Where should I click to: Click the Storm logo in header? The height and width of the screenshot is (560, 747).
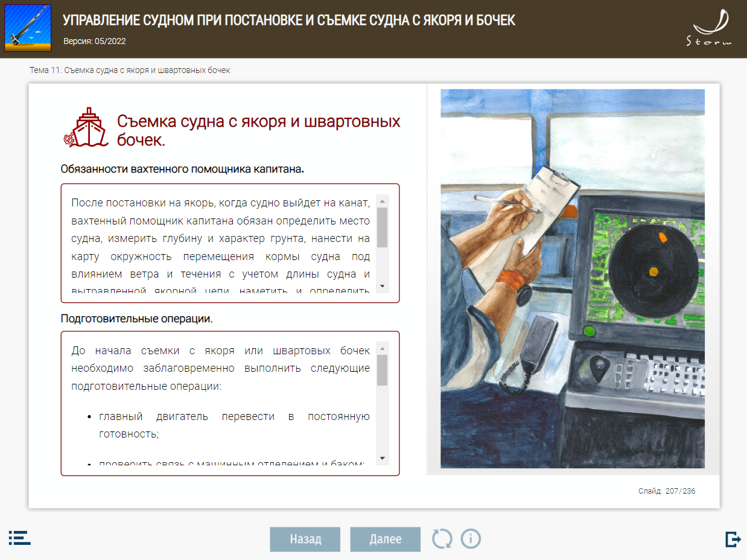[710, 28]
